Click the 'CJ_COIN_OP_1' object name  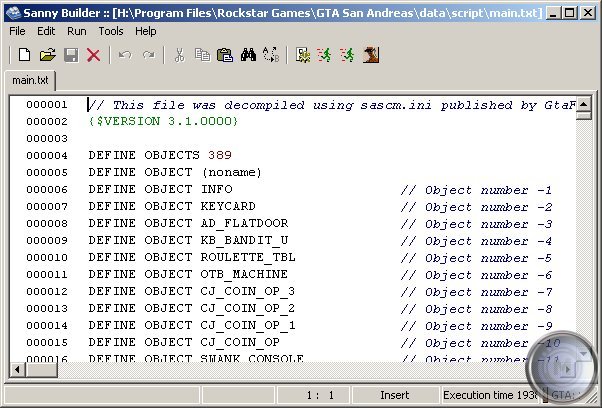point(248,325)
